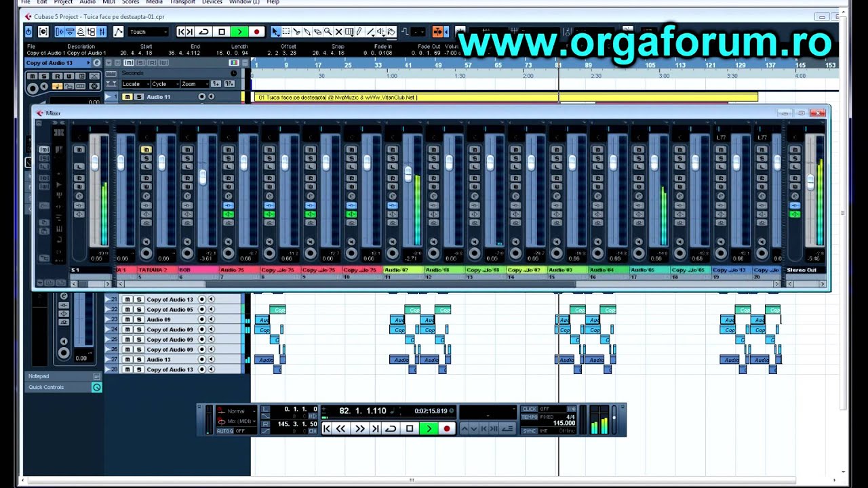The width and height of the screenshot is (868, 488).
Task: Select the Split scissors tool
Action: click(296, 32)
